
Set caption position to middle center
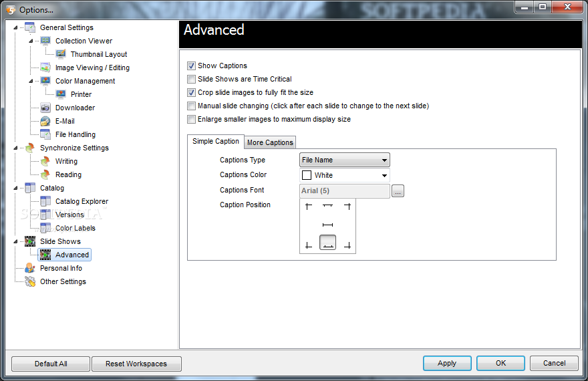pos(328,225)
